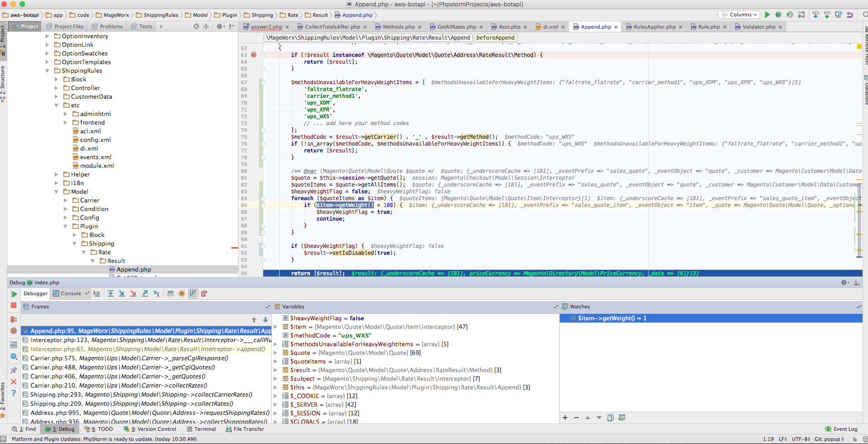Open debugger settings gear in sidebar
868x444 pixels.
(14, 356)
